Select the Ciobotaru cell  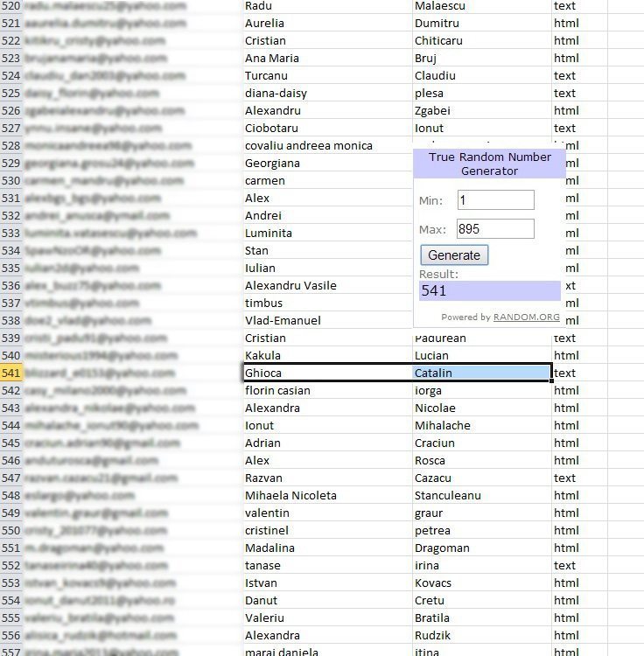(x=327, y=128)
